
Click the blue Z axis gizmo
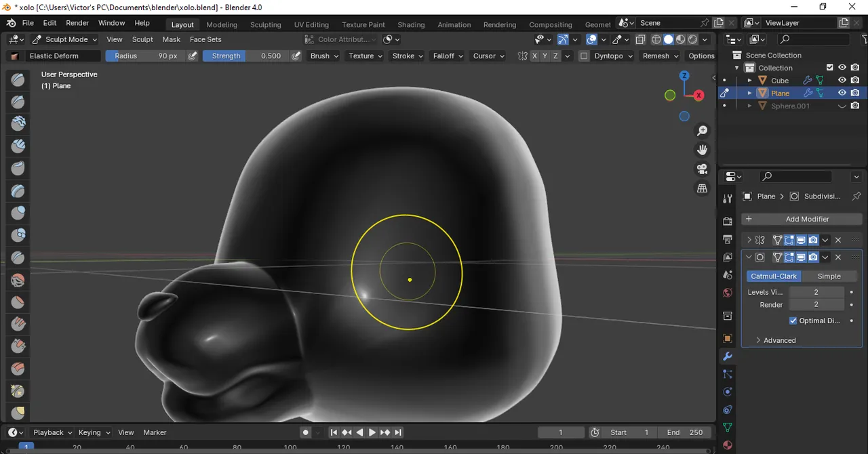[684, 76]
